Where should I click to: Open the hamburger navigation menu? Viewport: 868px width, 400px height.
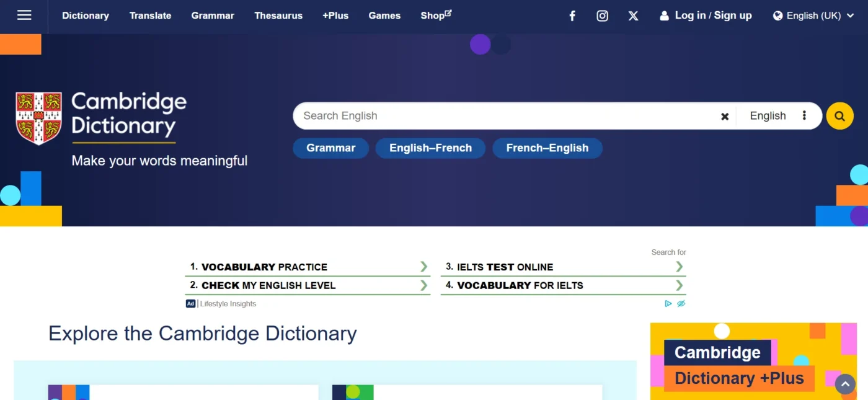[24, 16]
